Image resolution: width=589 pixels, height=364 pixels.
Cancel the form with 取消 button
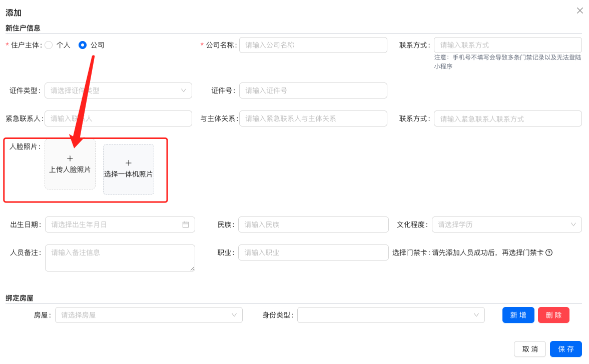tap(530, 349)
